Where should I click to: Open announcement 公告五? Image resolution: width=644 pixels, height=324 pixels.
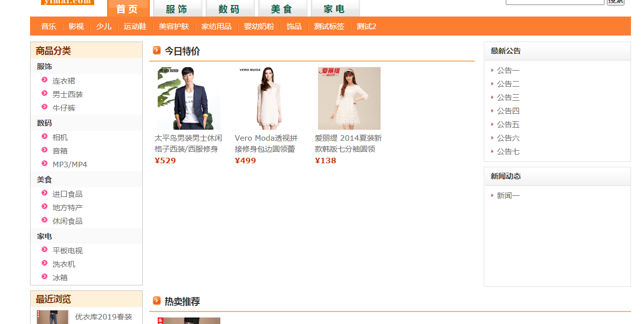[x=508, y=124]
